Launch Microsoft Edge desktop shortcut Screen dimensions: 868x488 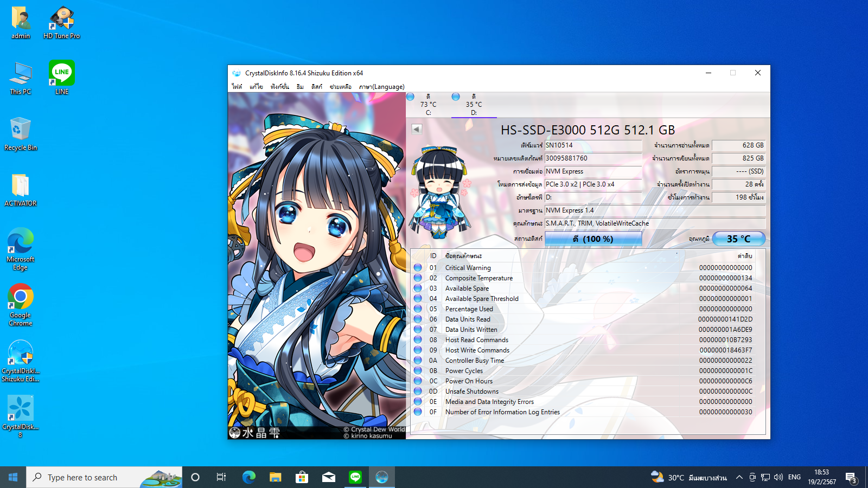tap(21, 249)
